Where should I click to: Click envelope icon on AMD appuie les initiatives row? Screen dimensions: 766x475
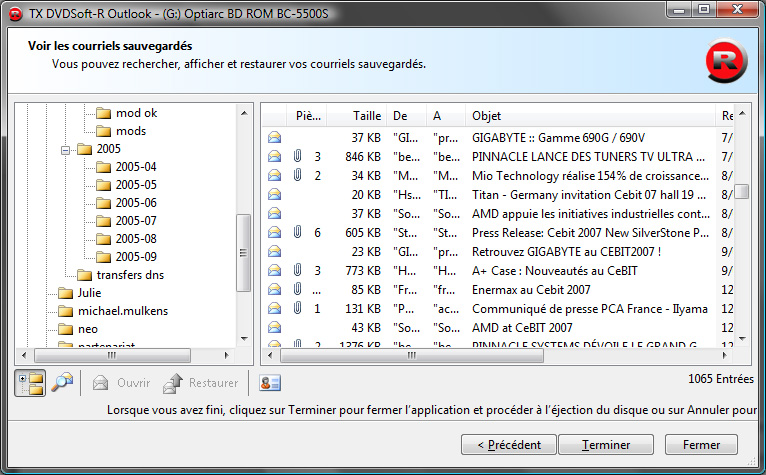(x=275, y=214)
